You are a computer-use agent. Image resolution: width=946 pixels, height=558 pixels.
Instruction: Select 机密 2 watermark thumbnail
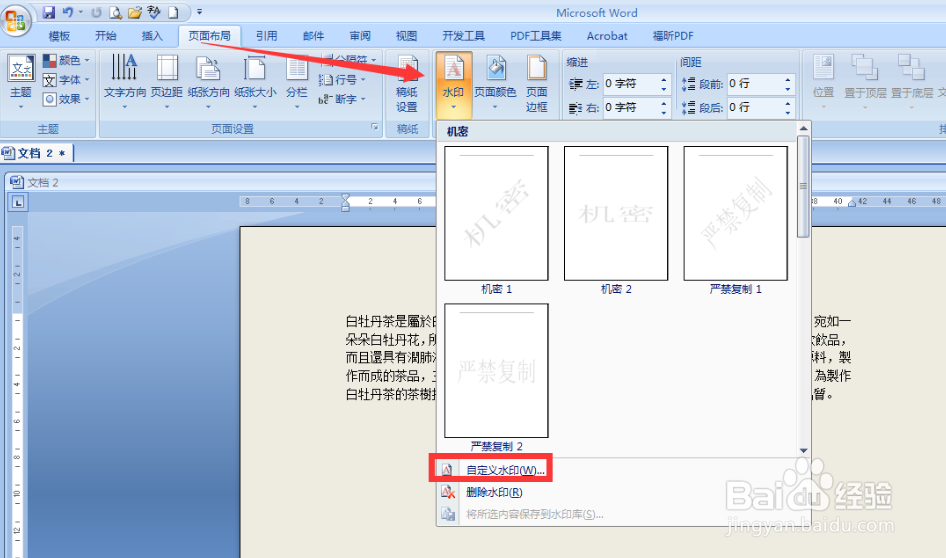tap(616, 214)
